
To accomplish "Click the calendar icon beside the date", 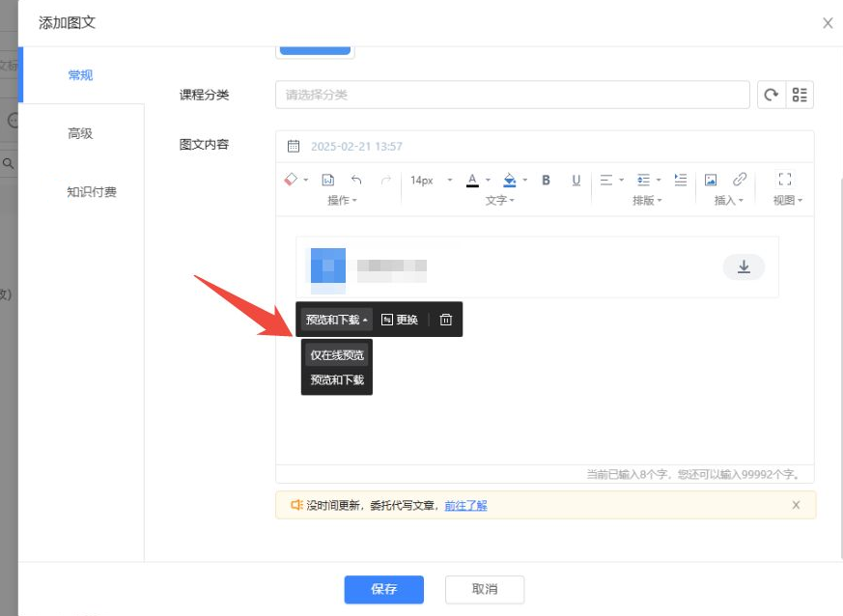I will [x=294, y=146].
